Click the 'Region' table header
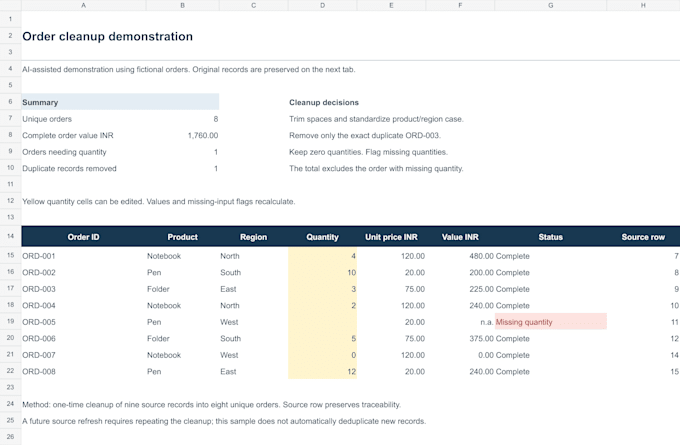680x445 pixels. pyautogui.click(x=253, y=237)
